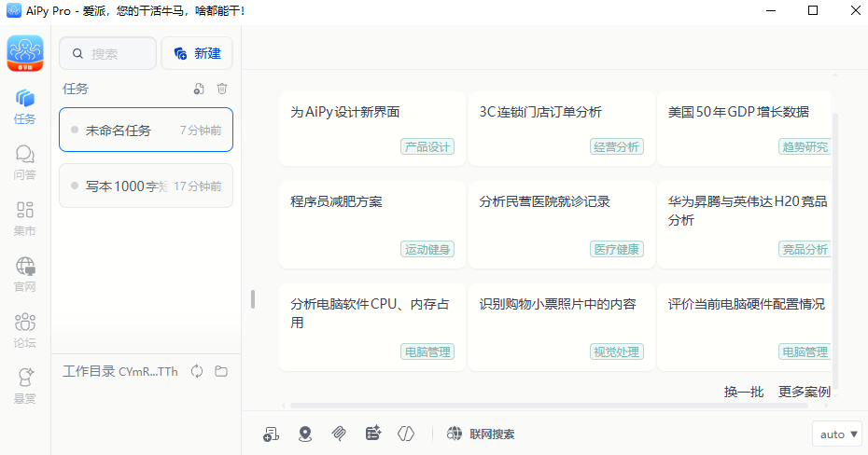Click the trash icon beside 任务 header
This screenshot has width=868, height=455.
tap(222, 89)
